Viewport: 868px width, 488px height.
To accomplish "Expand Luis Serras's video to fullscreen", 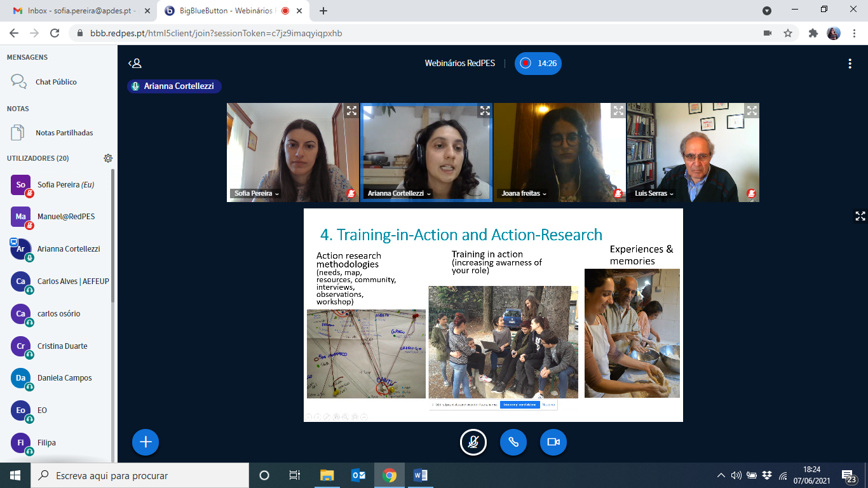I will (750, 110).
